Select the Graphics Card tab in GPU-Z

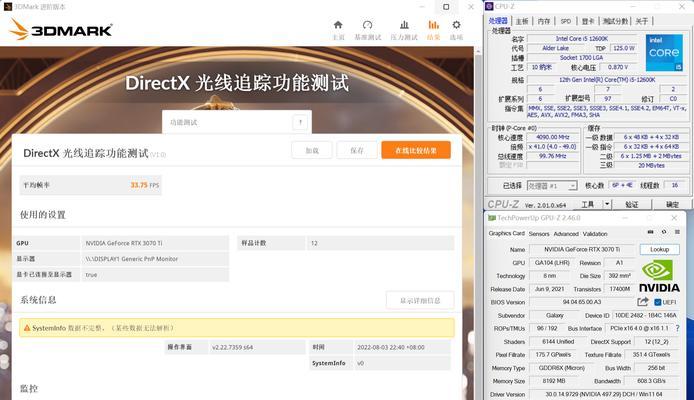pos(506,233)
